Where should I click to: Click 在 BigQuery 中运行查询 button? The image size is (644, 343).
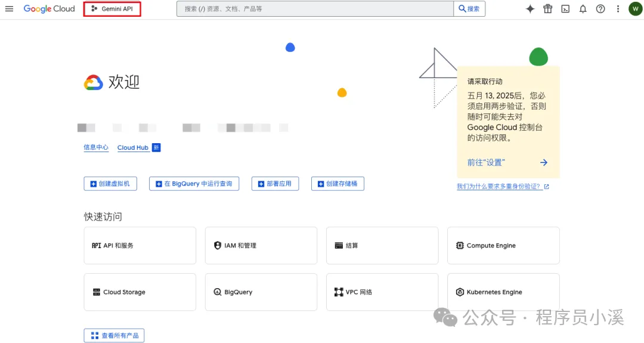194,184
